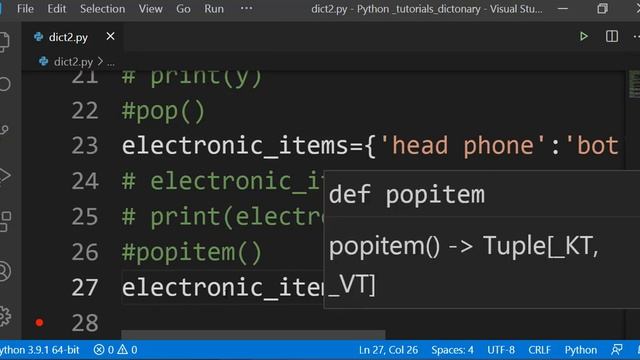640x360 pixels.
Task: Open the File menu
Action: tap(25, 9)
